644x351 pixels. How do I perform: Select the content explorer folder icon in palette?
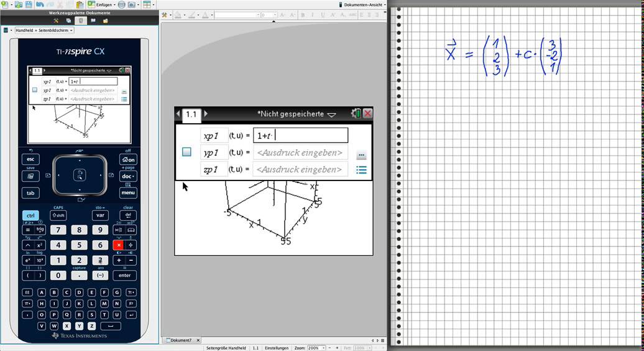tap(106, 21)
